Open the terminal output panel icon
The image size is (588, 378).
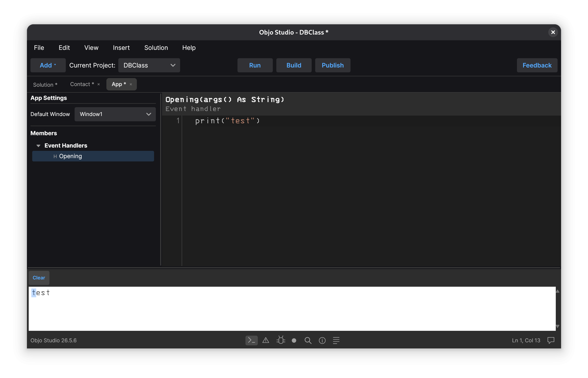point(251,340)
